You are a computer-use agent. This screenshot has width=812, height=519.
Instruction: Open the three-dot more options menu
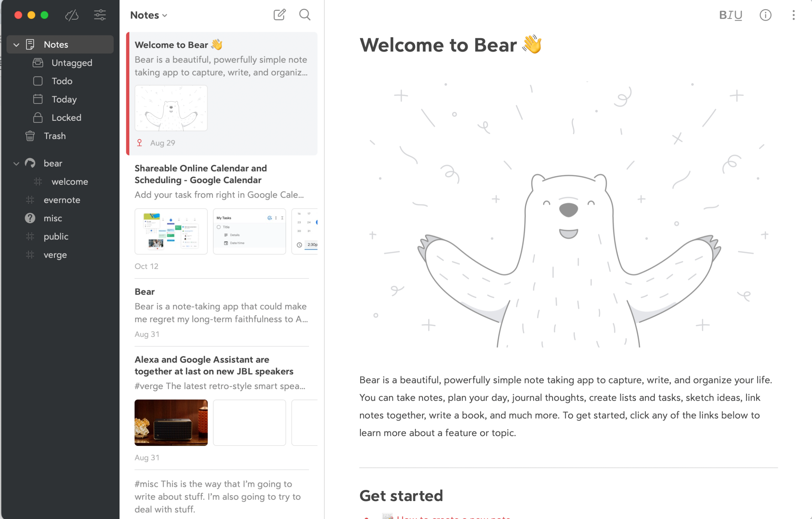pyautogui.click(x=793, y=15)
